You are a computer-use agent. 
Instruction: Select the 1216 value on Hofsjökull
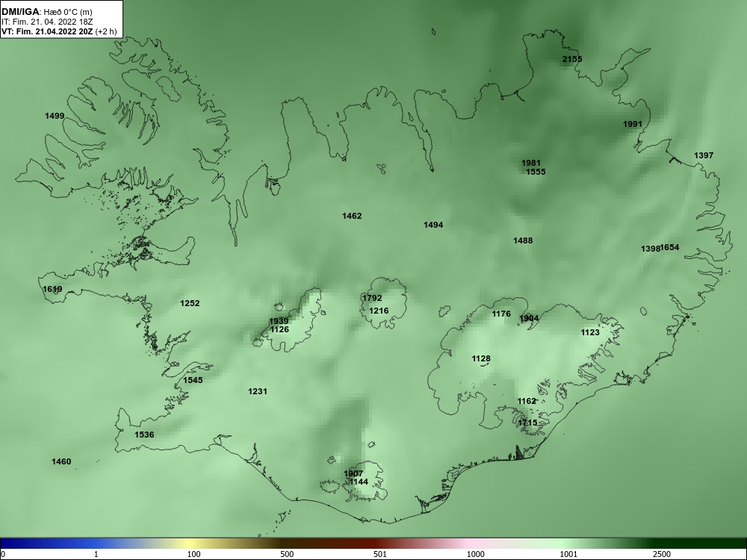pyautogui.click(x=379, y=311)
